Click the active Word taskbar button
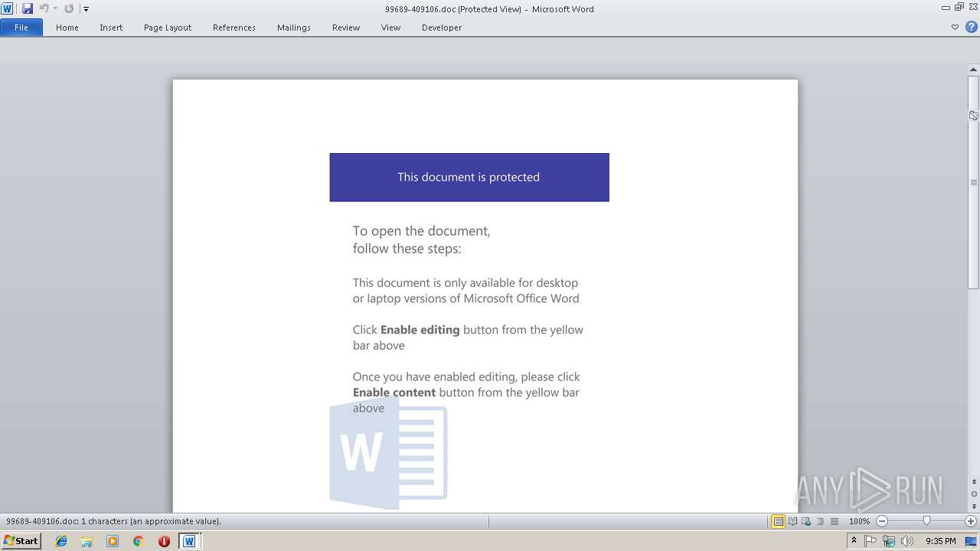 pyautogui.click(x=189, y=541)
